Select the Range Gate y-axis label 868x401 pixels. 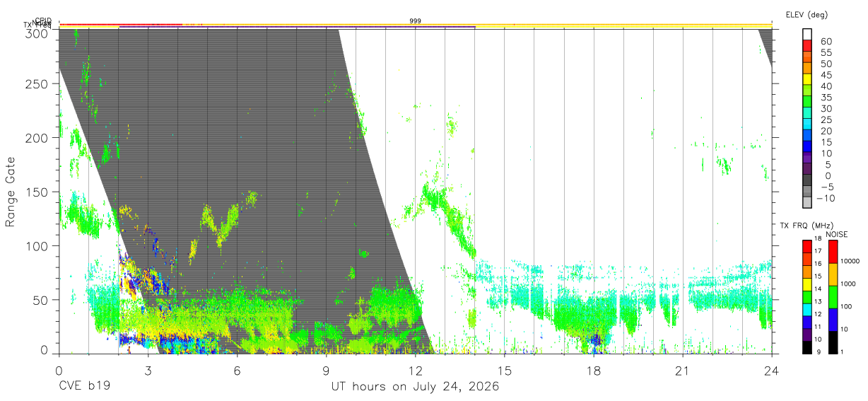coord(11,192)
